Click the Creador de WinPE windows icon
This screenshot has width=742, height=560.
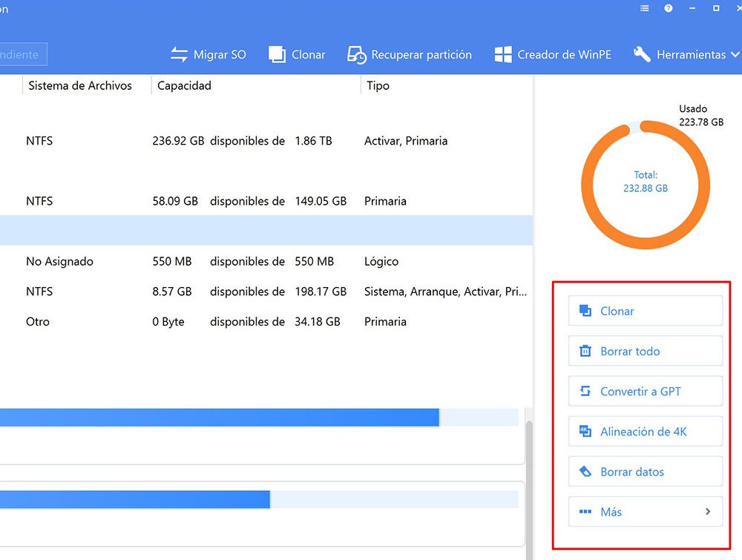(503, 55)
